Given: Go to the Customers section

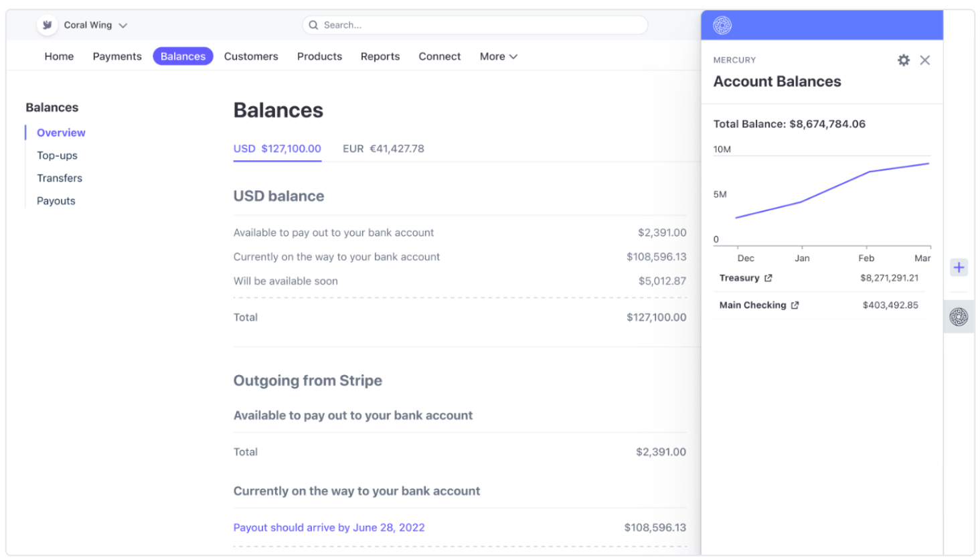Looking at the screenshot, I should coord(251,57).
